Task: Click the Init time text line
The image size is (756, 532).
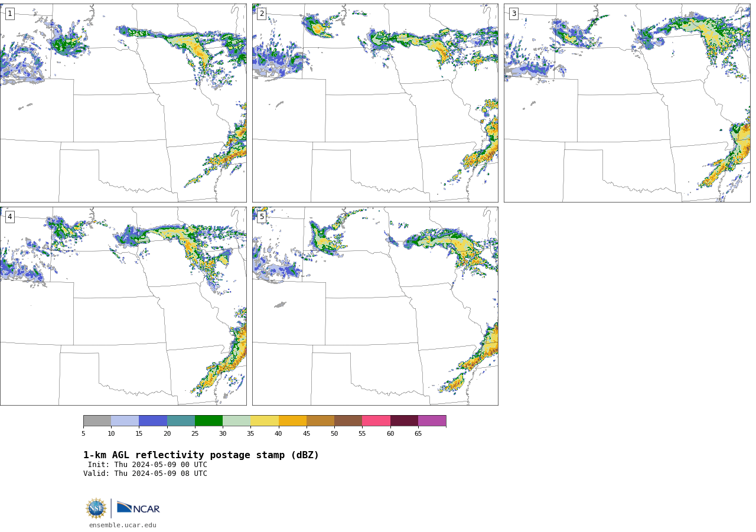Action: [148, 465]
